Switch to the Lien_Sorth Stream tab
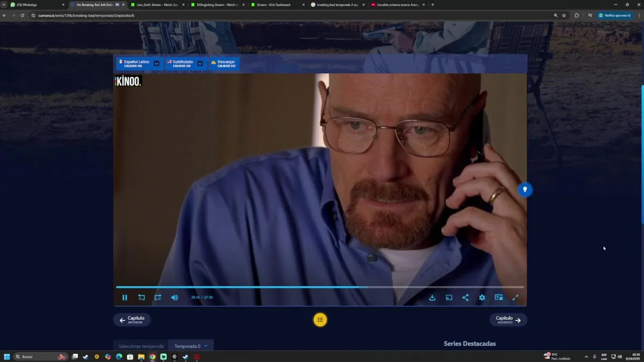644x362 pixels. (157, 5)
